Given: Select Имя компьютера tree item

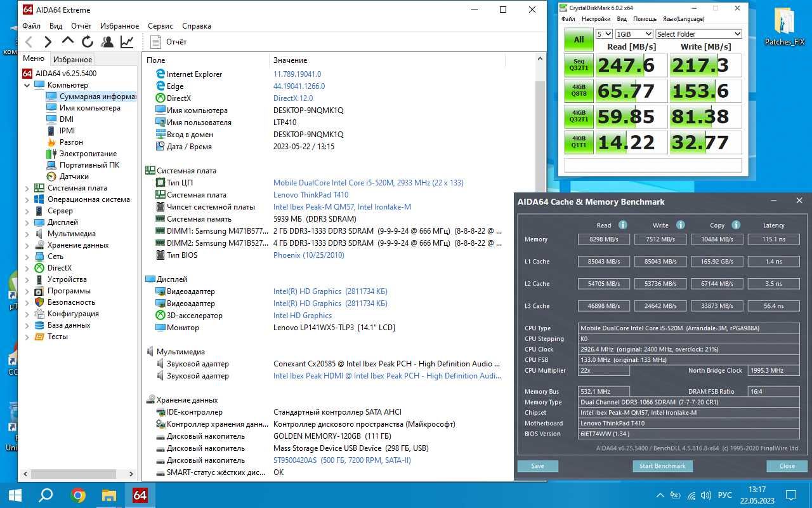Looking at the screenshot, I should coord(89,108).
